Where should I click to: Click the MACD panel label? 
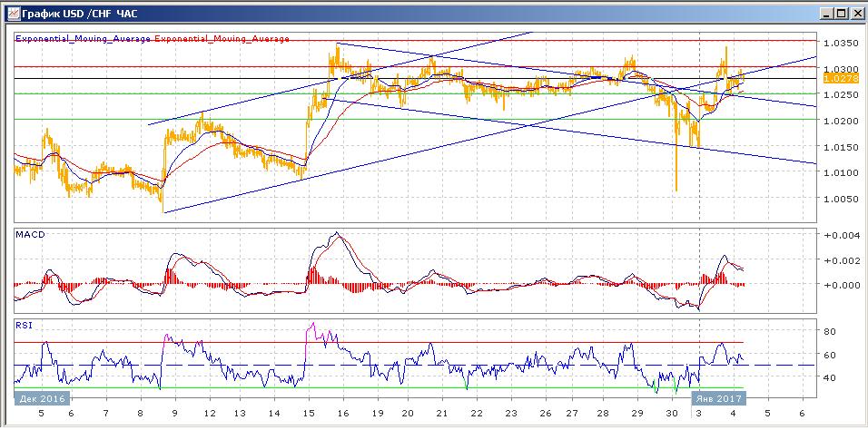[x=31, y=235]
